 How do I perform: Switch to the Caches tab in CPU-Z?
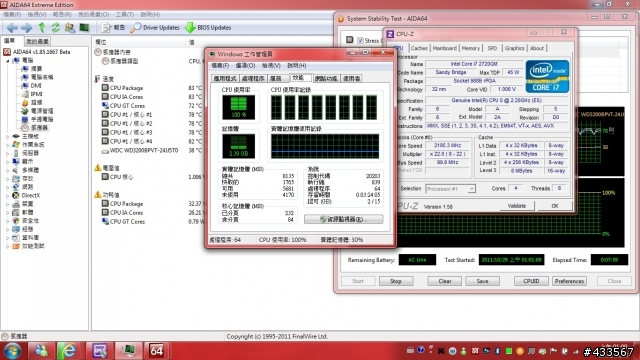click(419, 48)
